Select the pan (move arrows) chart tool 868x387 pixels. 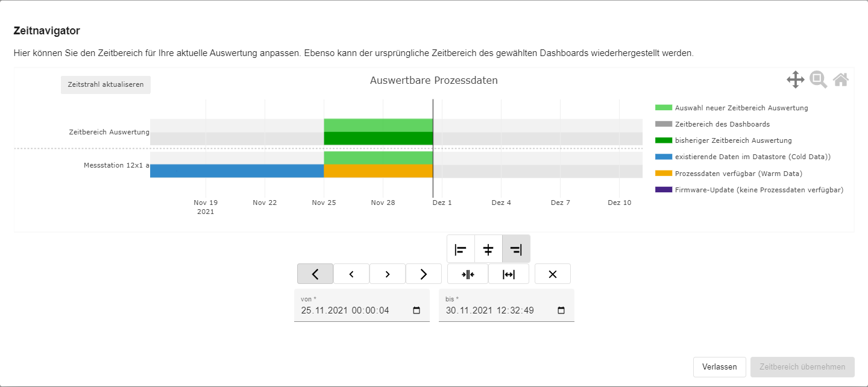[795, 80]
